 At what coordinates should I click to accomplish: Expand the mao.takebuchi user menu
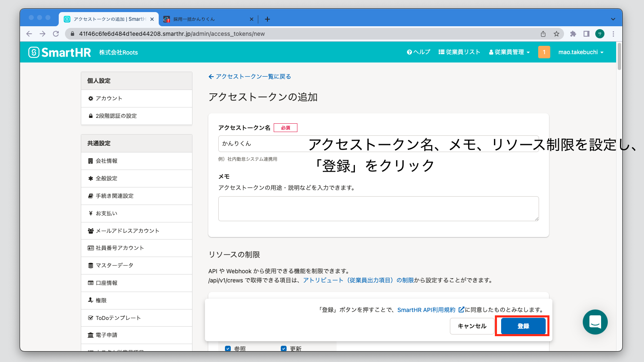[x=581, y=52]
